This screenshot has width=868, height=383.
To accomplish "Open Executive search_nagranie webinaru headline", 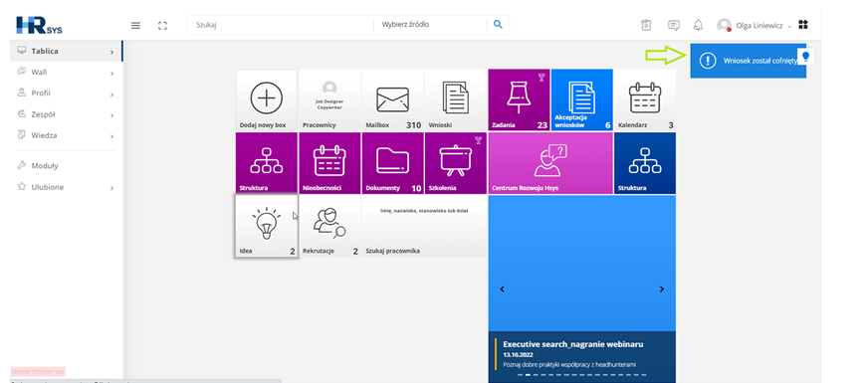I will point(573,344).
